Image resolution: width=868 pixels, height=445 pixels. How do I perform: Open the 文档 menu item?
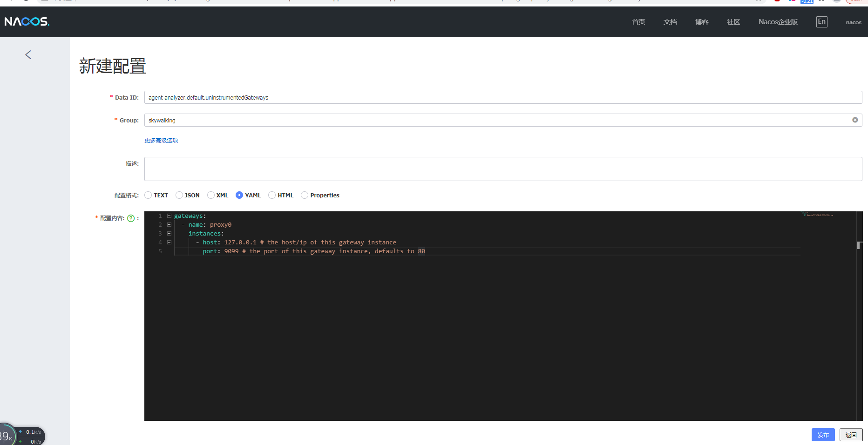[x=670, y=21]
